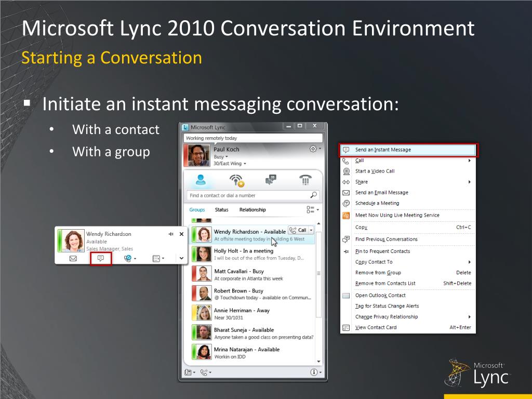Close Wendy Richardson's contact card

pyautogui.click(x=181, y=234)
